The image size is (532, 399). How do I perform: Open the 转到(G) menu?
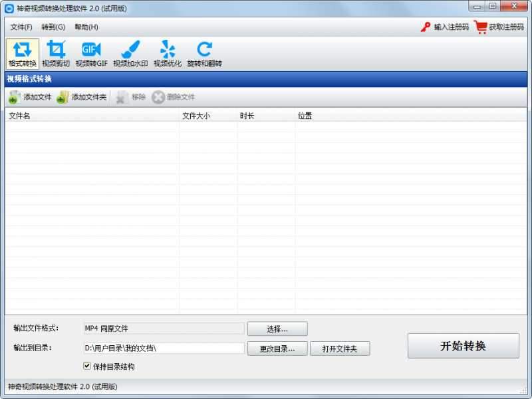(53, 27)
